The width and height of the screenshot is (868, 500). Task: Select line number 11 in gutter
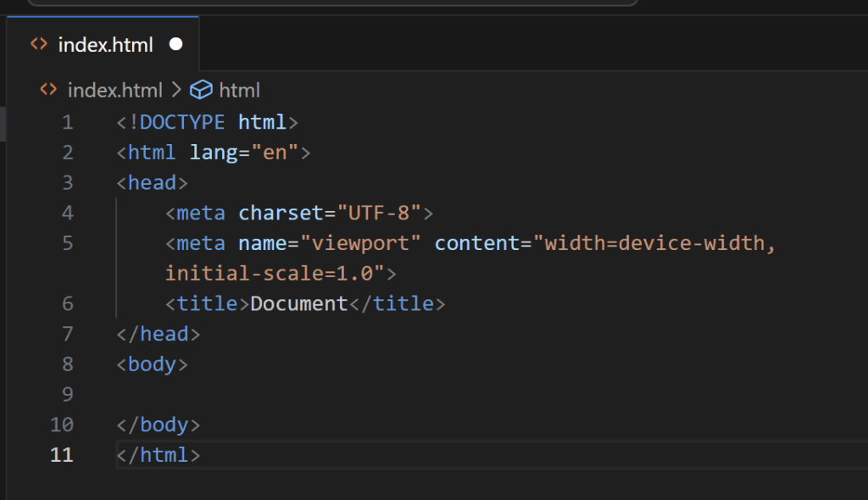61,454
